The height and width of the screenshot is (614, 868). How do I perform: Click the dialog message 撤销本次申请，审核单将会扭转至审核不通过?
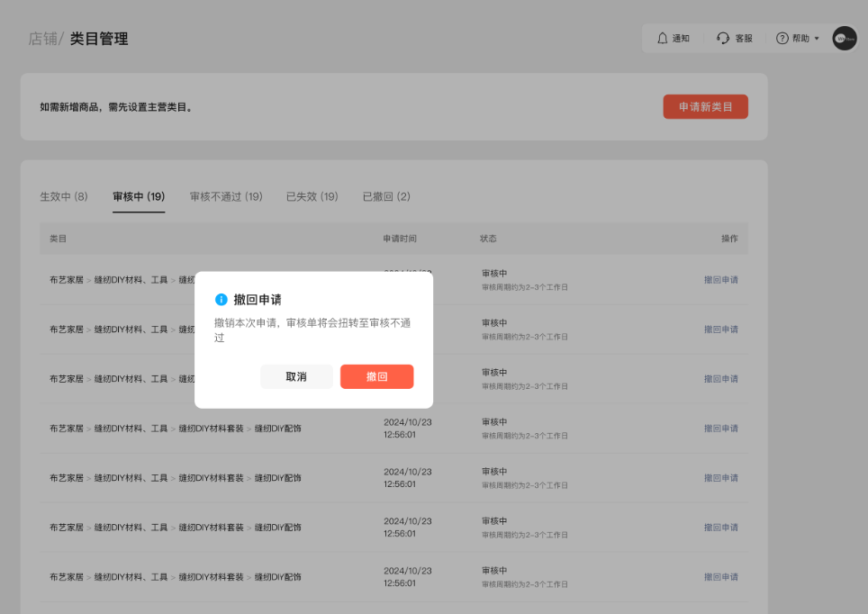click(x=312, y=330)
